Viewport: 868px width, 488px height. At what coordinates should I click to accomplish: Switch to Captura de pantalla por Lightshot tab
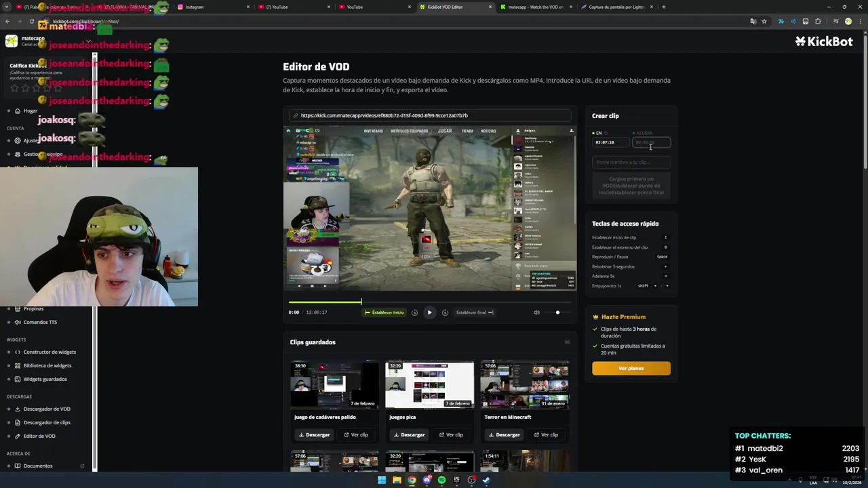[x=617, y=7]
